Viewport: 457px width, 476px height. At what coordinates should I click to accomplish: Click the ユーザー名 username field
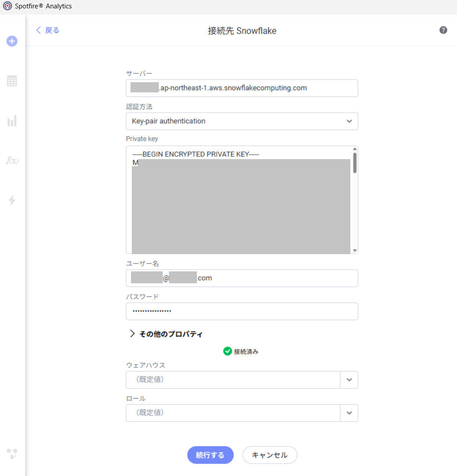242,278
